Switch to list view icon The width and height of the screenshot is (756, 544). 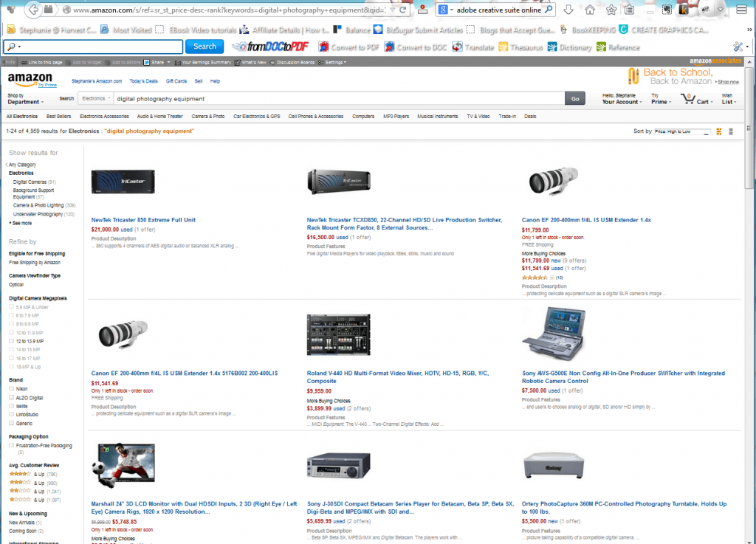coord(731,131)
